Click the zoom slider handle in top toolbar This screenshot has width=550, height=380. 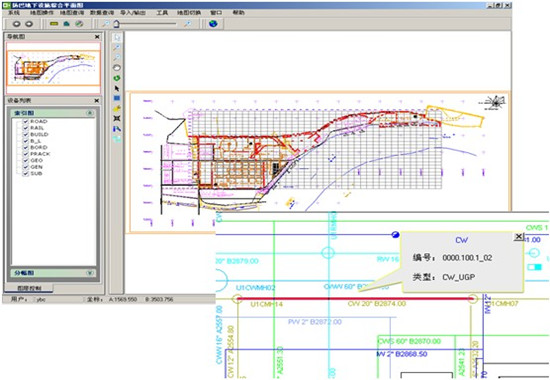click(x=116, y=24)
